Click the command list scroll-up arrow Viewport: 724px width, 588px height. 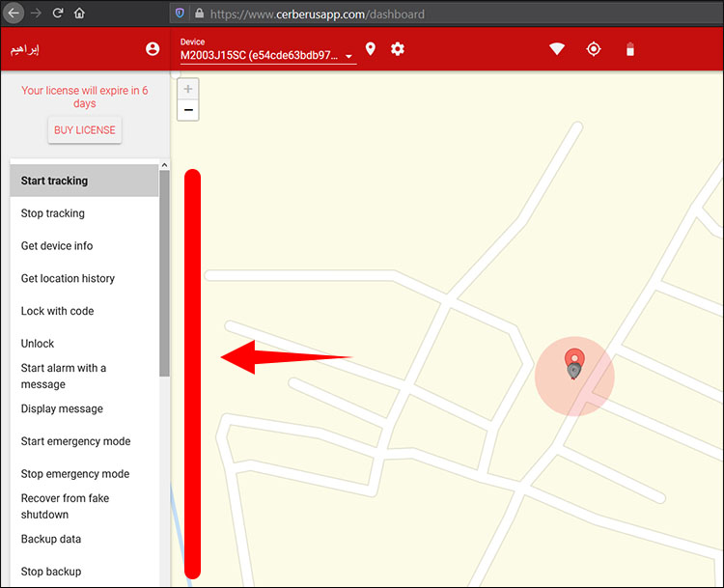point(164,165)
